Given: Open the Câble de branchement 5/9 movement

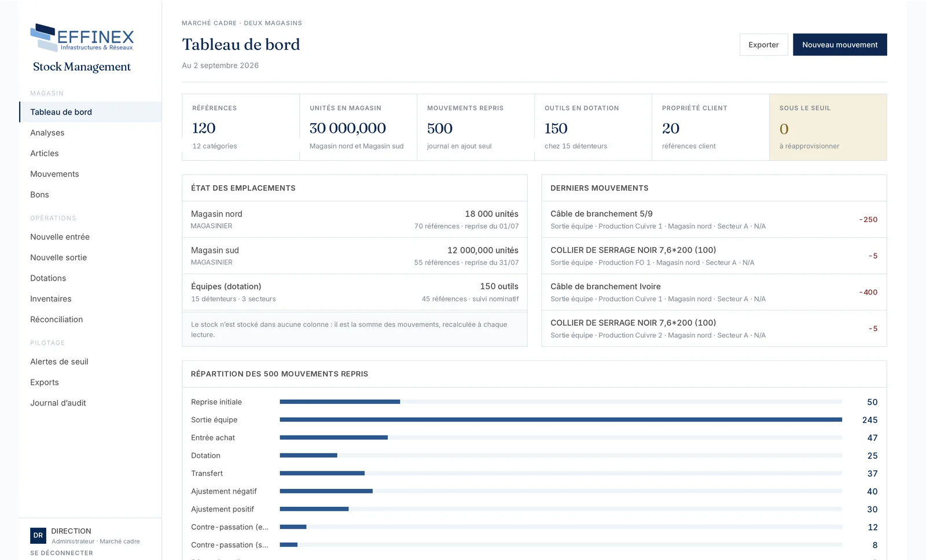Looking at the screenshot, I should [714, 219].
